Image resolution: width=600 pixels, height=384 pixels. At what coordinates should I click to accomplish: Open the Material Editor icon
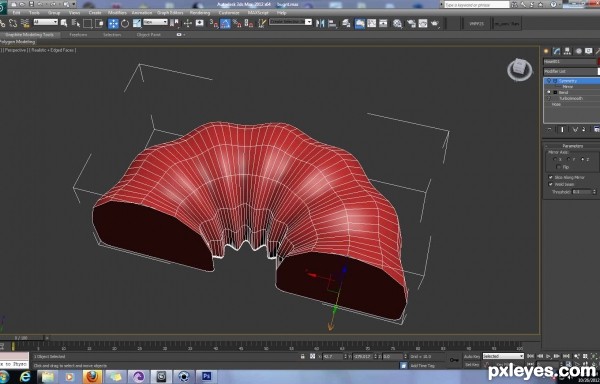click(398, 23)
